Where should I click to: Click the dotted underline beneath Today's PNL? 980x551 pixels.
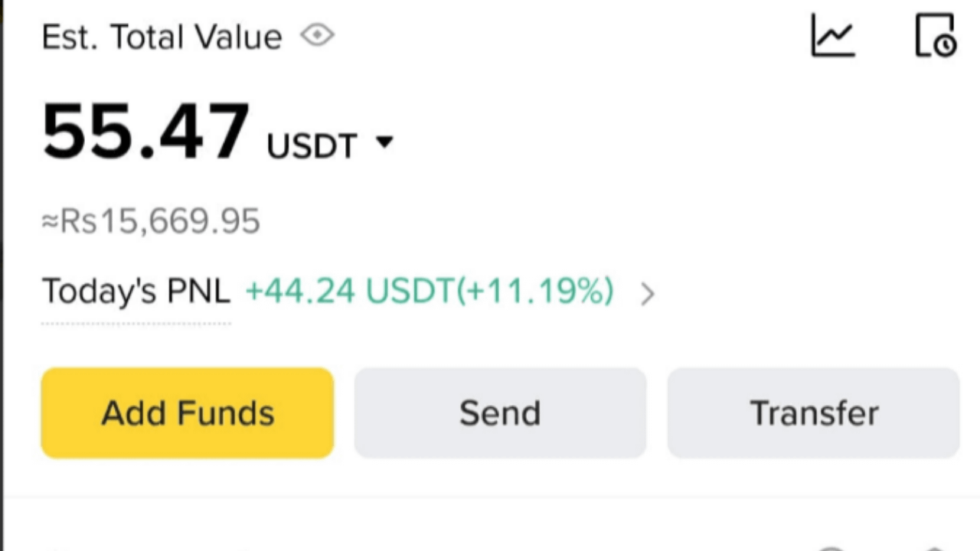coord(136,324)
